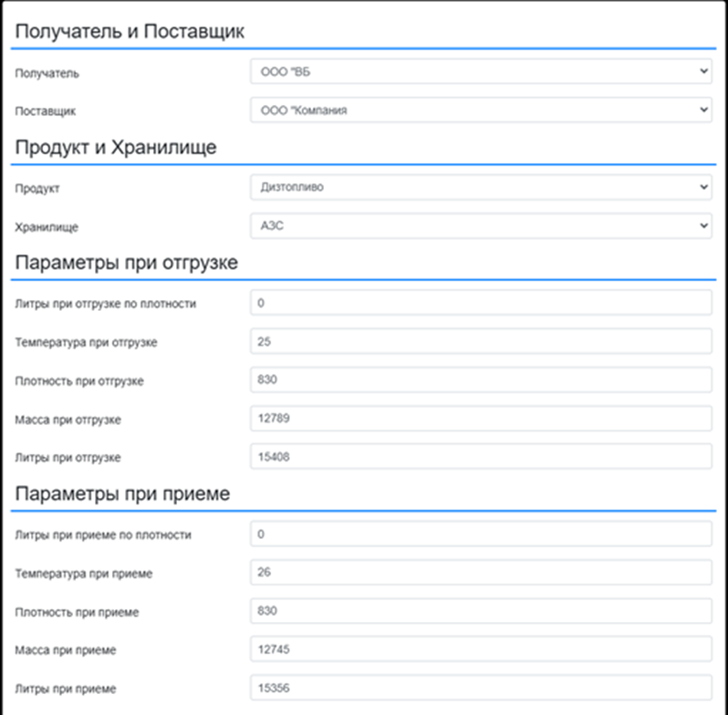Viewport: 728px width, 715px height.
Task: Click the Поставщик dropdown chevron arrow
Action: tap(703, 110)
